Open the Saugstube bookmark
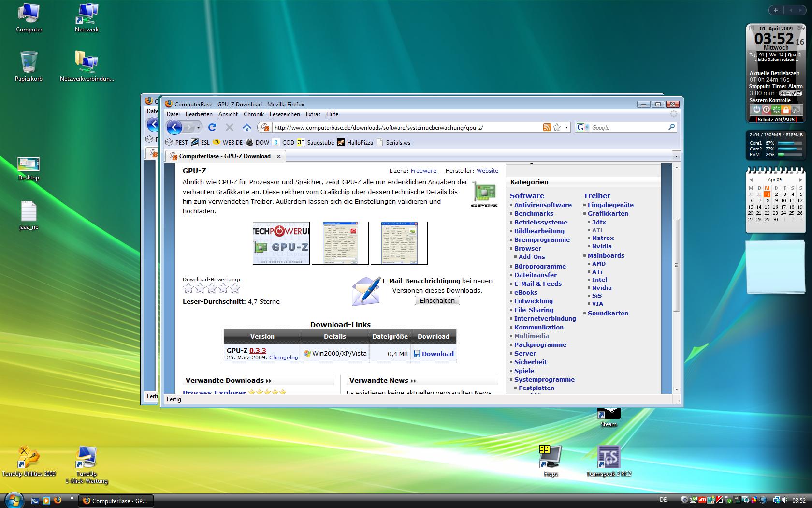 316,142
